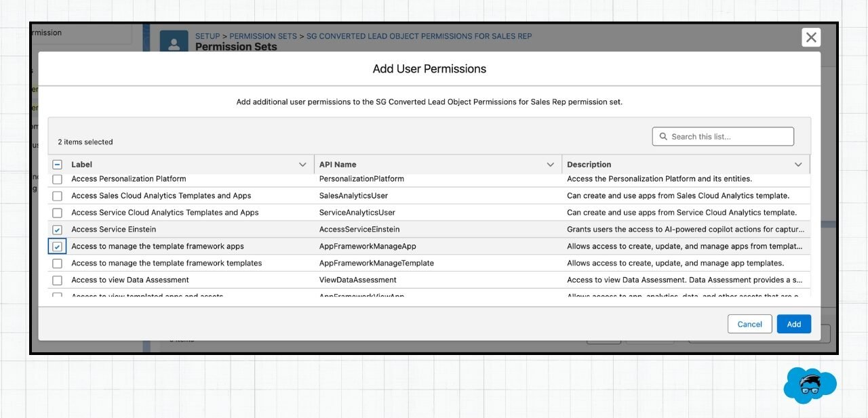Select the Access Sales Cloud Analytics Templates label
Image resolution: width=868 pixels, height=418 pixels.
coord(161,196)
